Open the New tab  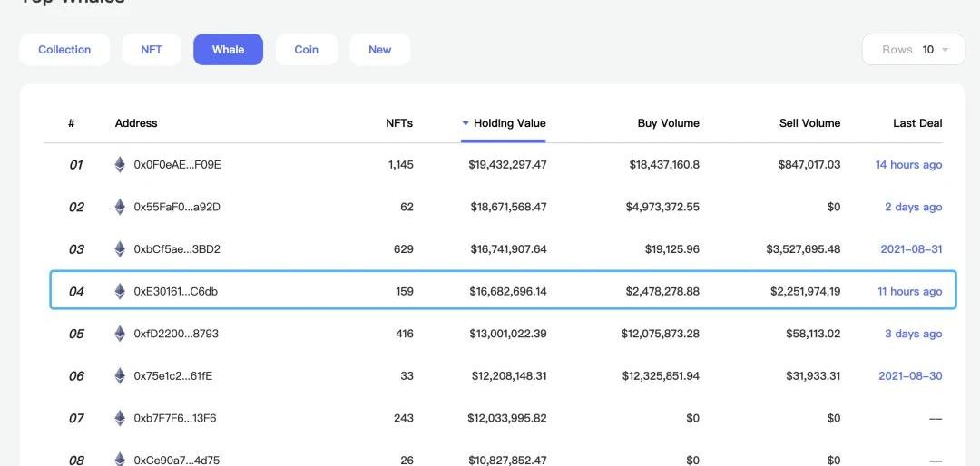379,50
